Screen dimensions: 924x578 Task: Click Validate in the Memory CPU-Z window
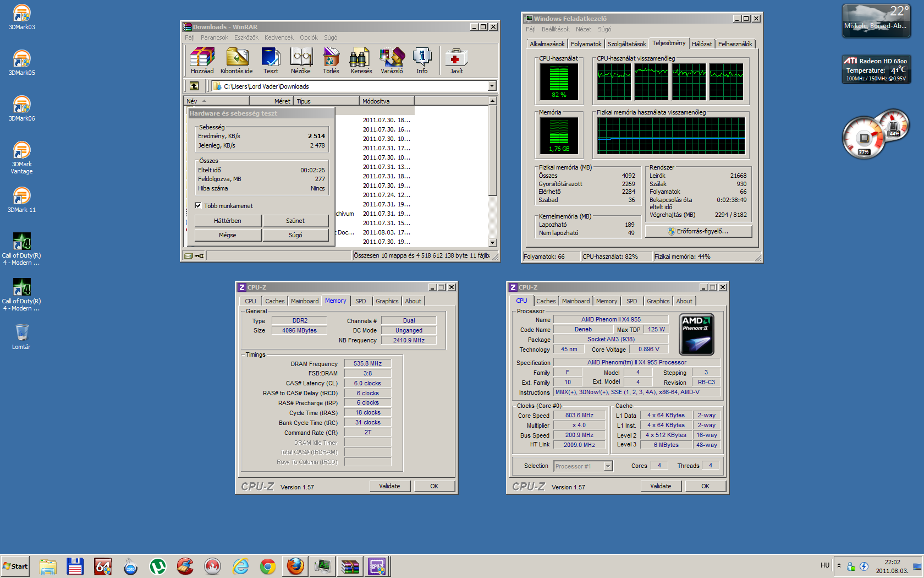(389, 486)
